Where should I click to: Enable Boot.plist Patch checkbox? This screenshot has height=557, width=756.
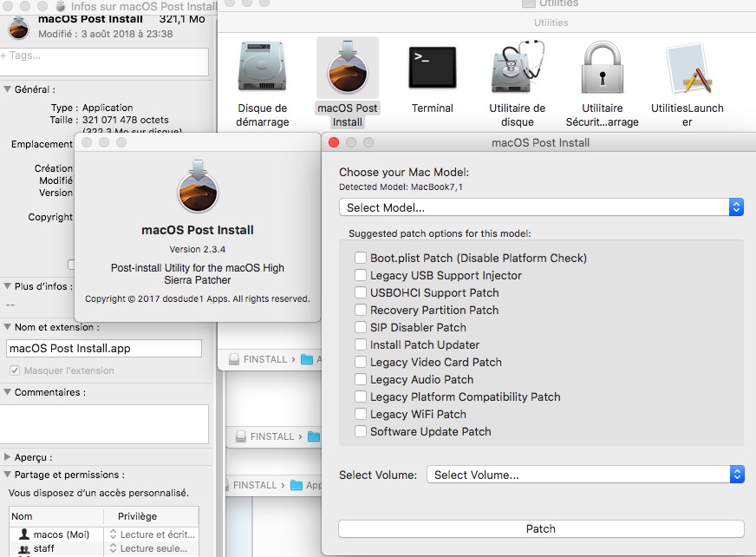point(360,258)
